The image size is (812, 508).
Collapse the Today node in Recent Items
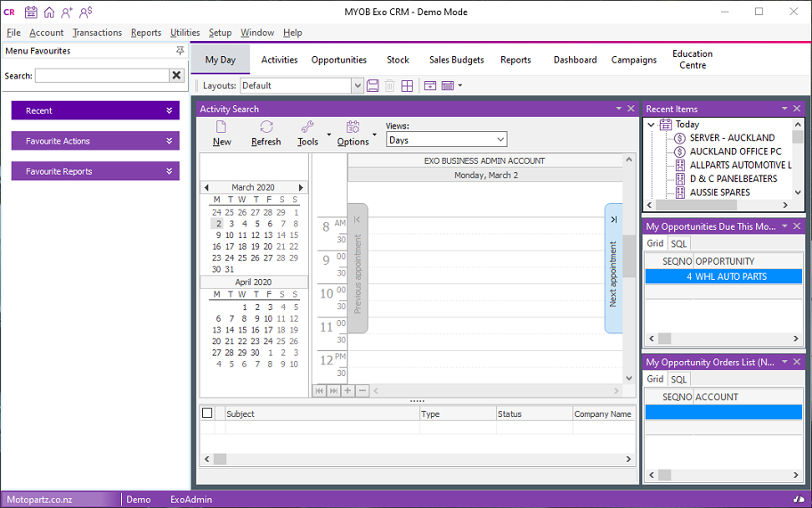pos(652,125)
